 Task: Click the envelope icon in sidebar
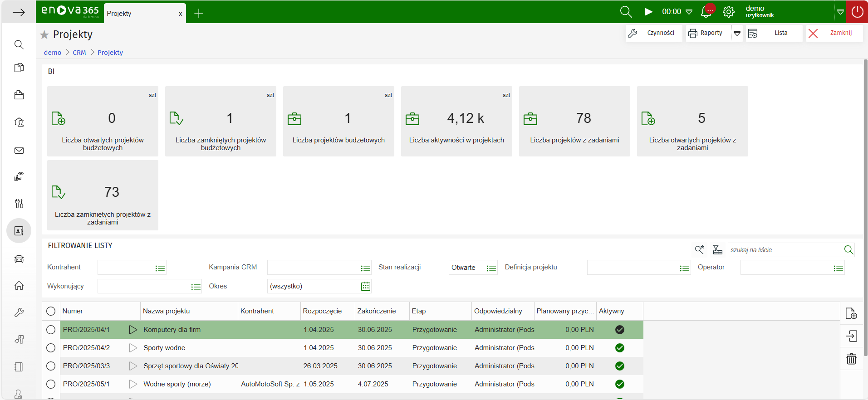(x=19, y=151)
